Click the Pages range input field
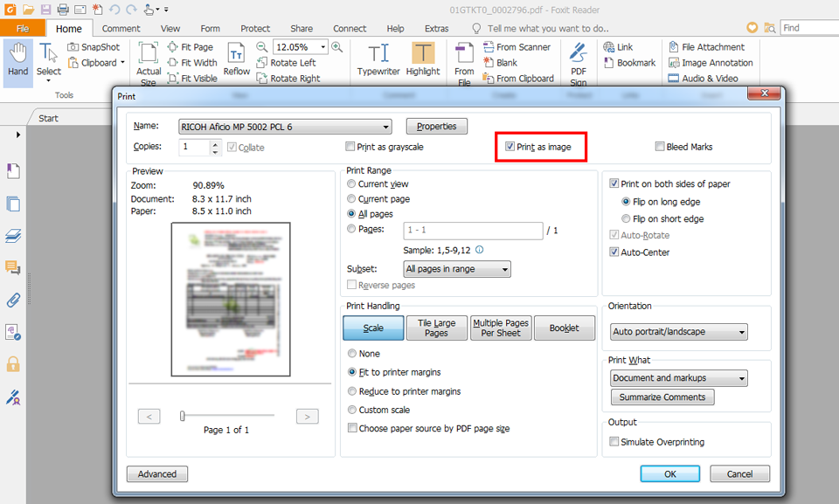 473,230
